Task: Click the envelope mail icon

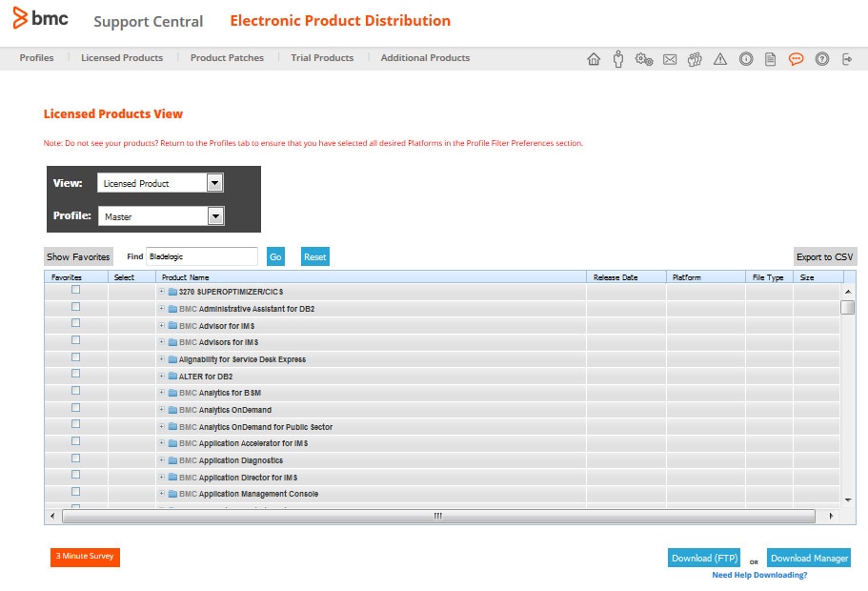Action: [670, 59]
